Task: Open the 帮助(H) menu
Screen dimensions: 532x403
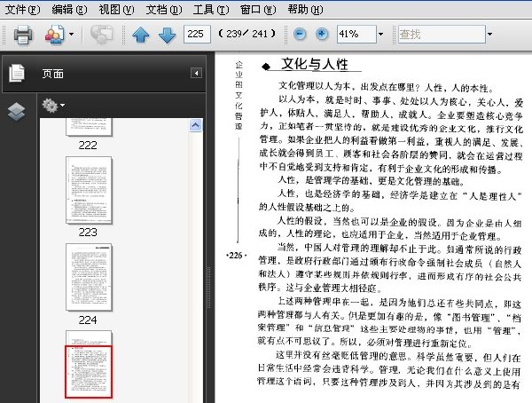Action: click(x=305, y=10)
